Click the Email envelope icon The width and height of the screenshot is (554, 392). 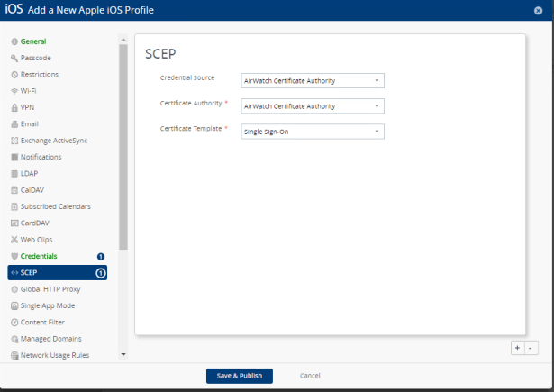pos(14,123)
